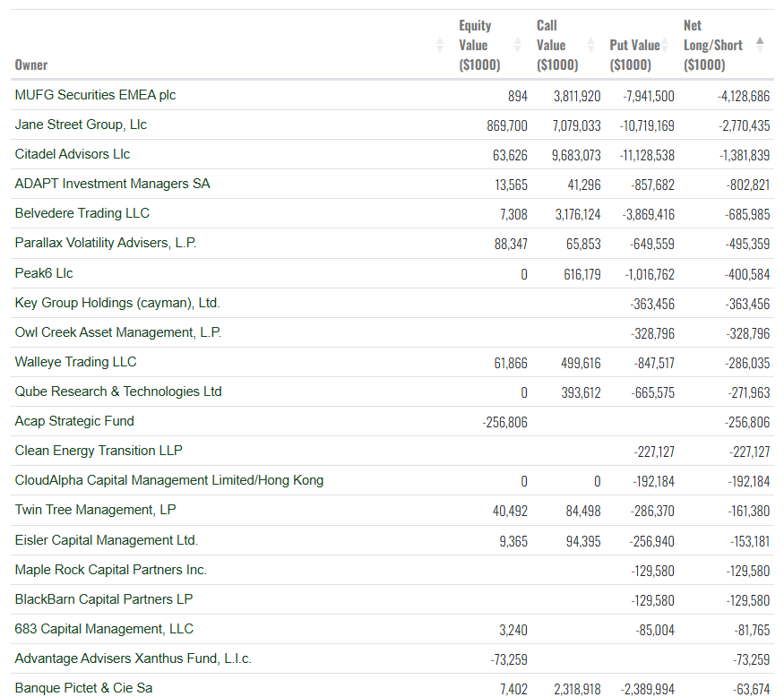Viewport: 784px width, 697px height.
Task: Select Twin Tree call value 84,498
Action: point(583,511)
